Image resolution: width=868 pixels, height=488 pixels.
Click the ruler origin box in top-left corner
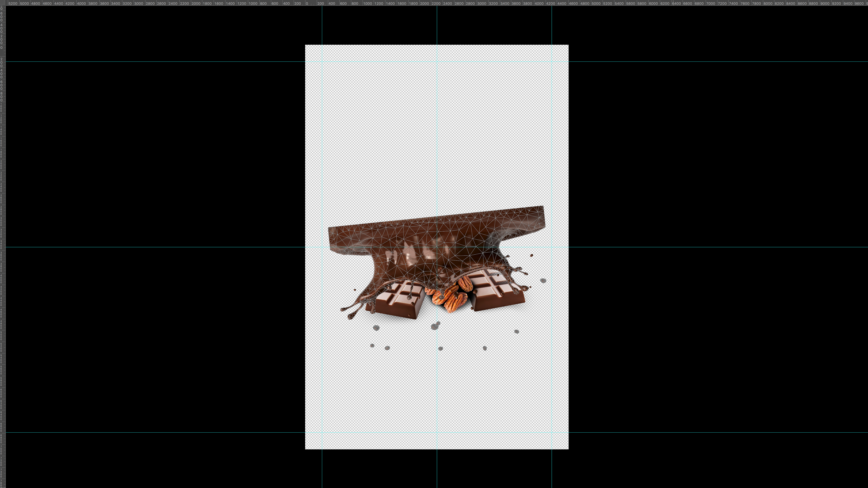click(x=3, y=3)
